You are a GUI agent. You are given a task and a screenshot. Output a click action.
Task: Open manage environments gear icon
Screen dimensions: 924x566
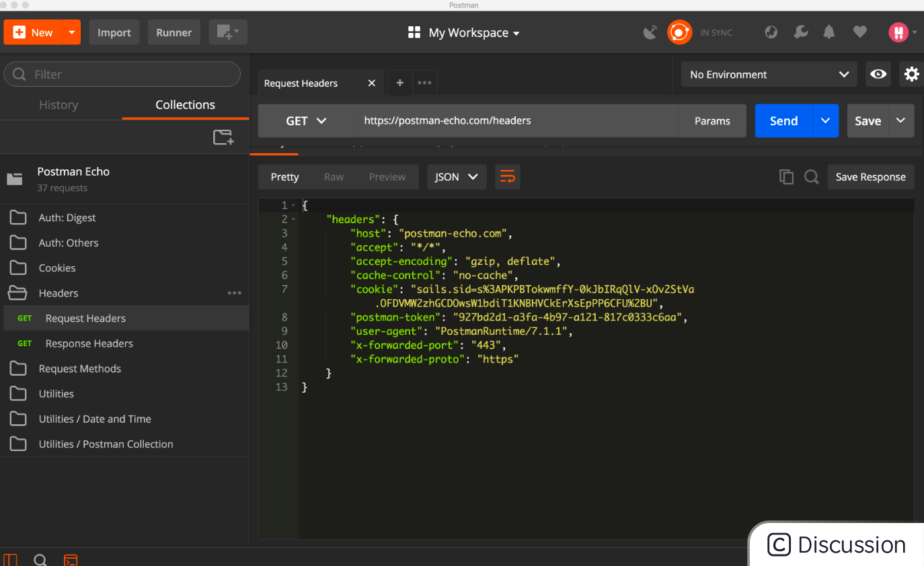911,75
